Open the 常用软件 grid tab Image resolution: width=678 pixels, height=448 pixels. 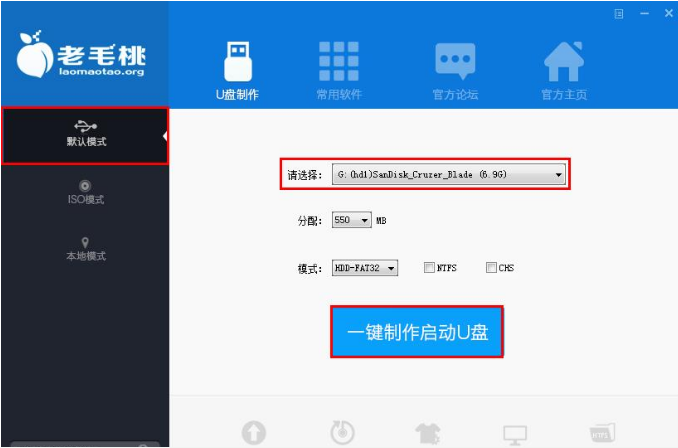pyautogui.click(x=339, y=71)
